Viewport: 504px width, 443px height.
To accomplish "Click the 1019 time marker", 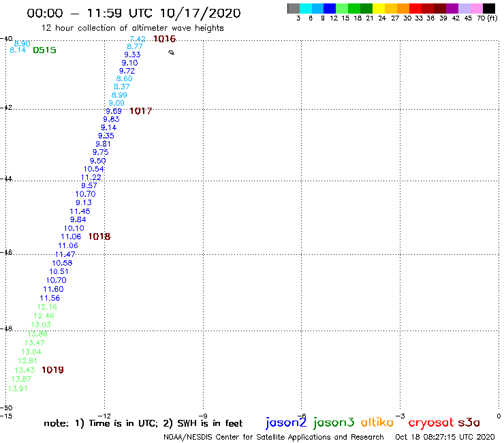I will click(x=52, y=370).
